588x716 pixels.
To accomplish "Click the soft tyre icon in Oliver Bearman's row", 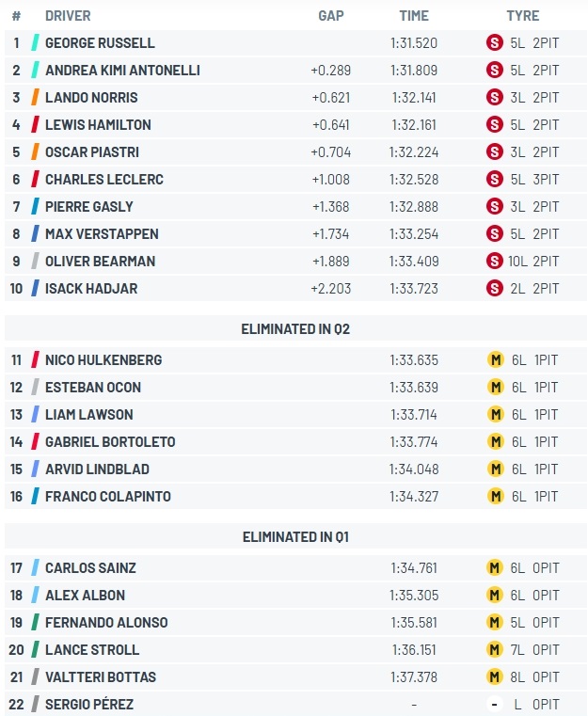I will 494,261.
